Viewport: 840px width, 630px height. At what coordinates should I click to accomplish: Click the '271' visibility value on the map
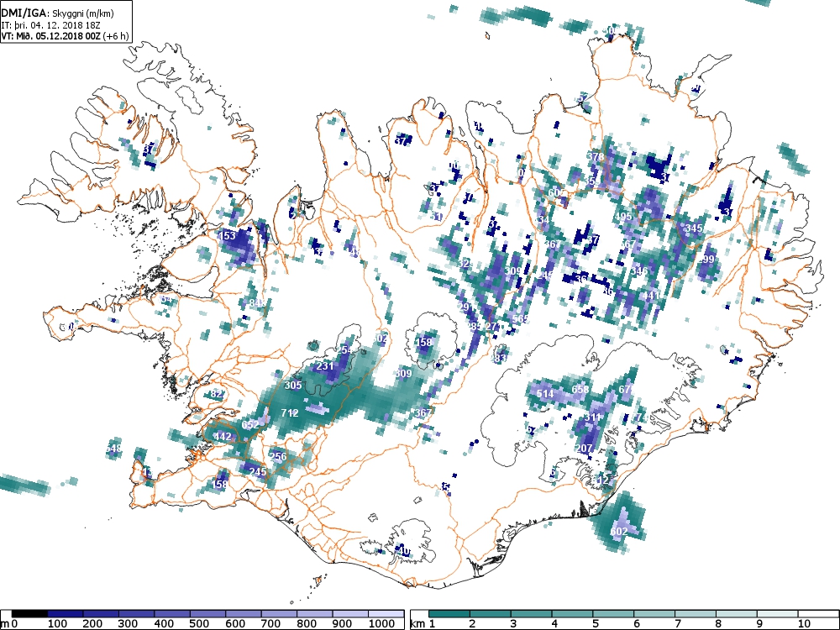(x=492, y=327)
